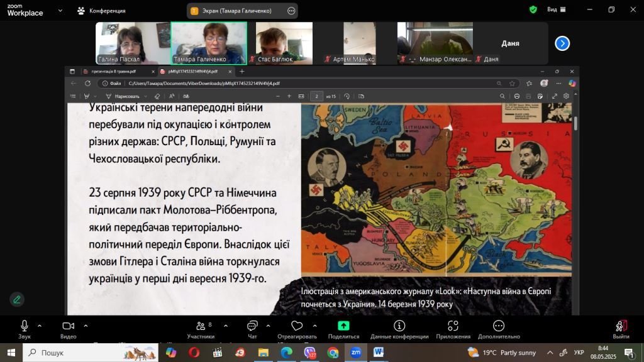
Task: Zoom out PDF with minus
Action: [277, 96]
